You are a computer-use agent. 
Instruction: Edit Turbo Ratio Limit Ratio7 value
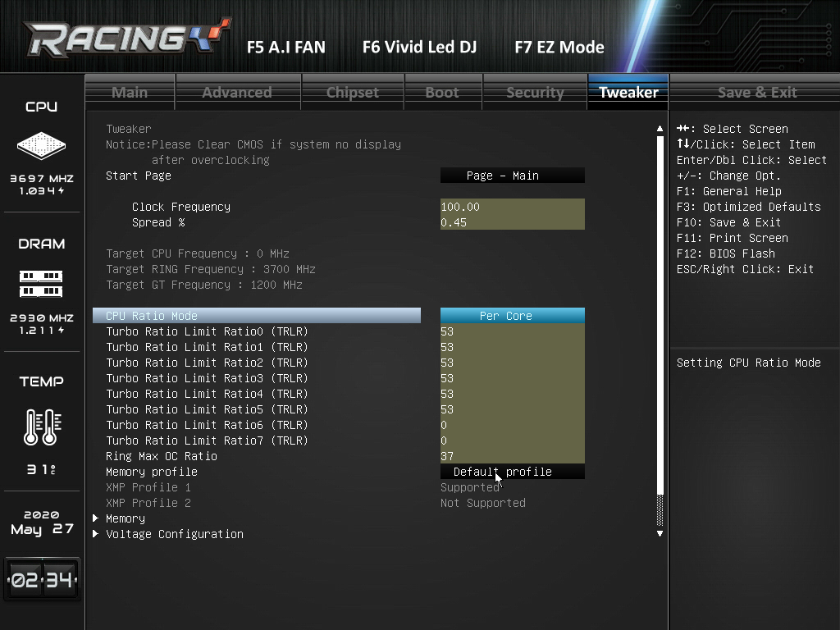pos(512,440)
